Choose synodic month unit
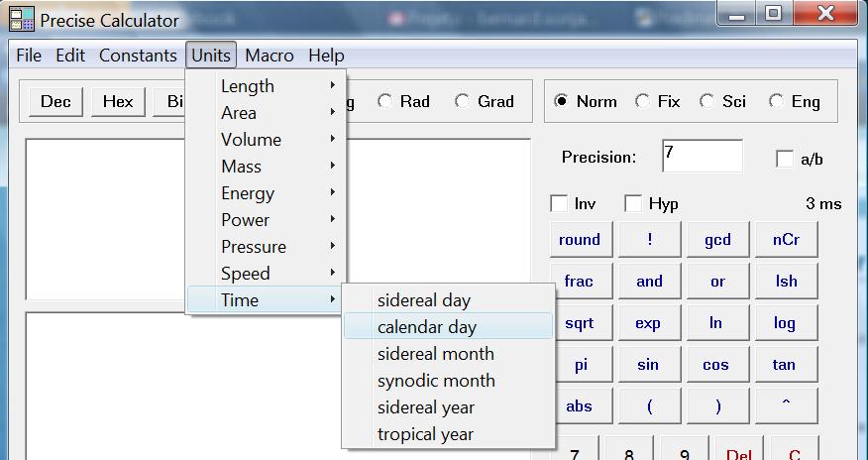The image size is (868, 460). [448, 381]
